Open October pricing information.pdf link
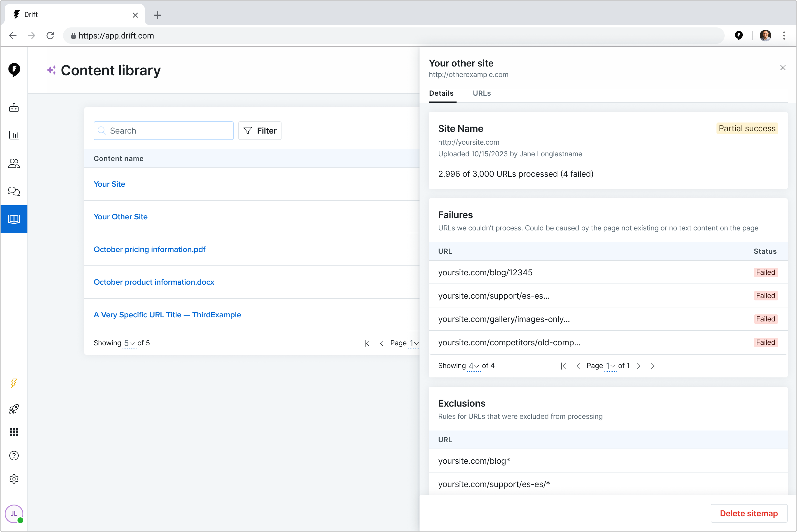 coord(150,249)
